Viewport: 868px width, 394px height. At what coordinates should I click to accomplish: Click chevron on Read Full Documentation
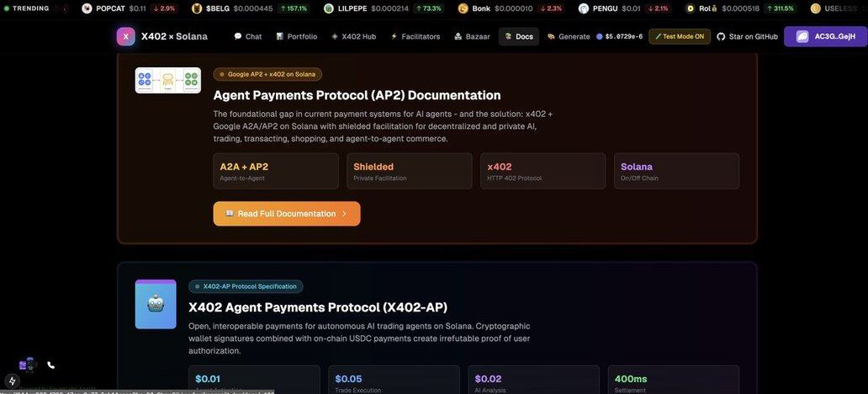click(x=344, y=214)
